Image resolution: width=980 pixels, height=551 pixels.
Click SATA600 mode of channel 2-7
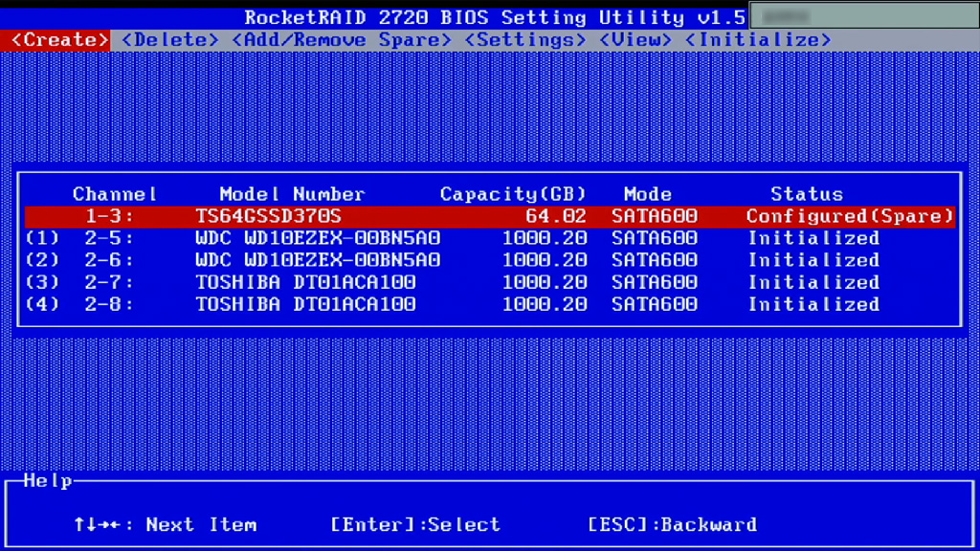point(655,282)
